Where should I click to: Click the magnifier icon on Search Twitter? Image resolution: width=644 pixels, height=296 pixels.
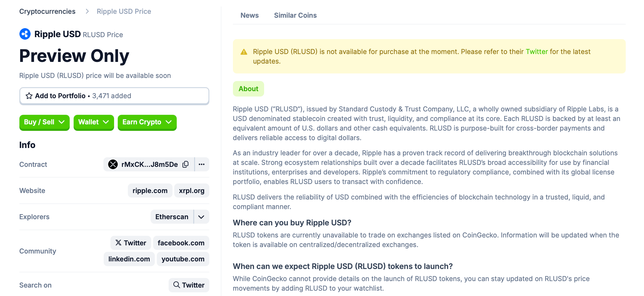[x=176, y=285]
